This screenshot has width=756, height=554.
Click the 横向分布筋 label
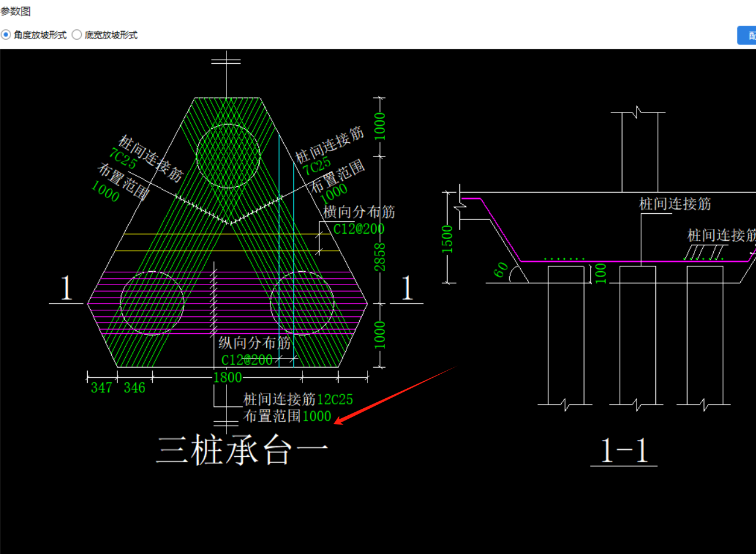point(359,212)
